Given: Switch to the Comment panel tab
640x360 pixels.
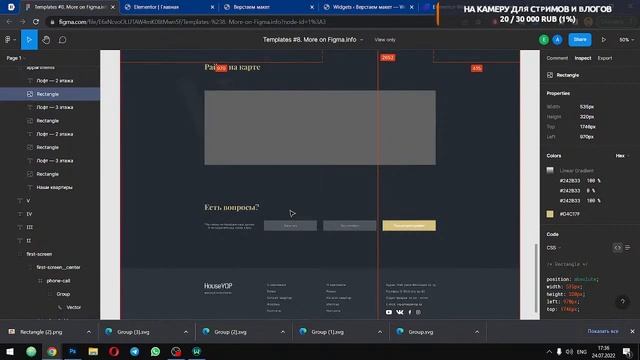Looking at the screenshot, I should tap(557, 58).
